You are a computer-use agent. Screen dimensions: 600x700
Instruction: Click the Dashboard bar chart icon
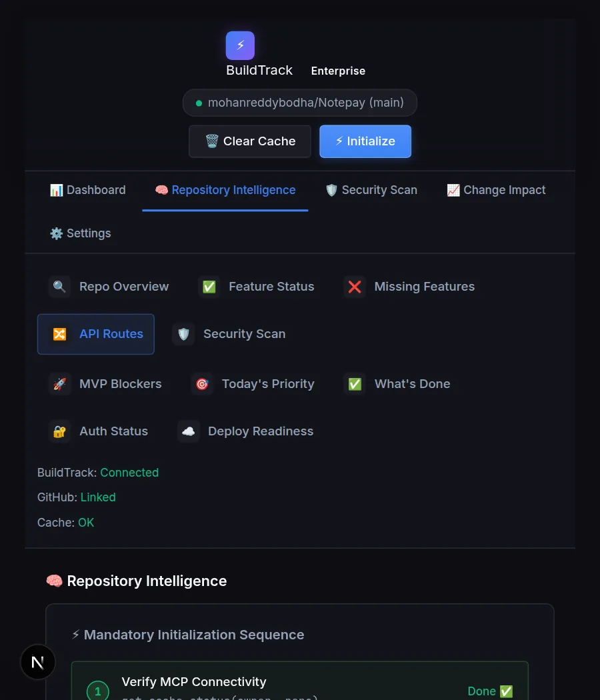click(x=56, y=190)
